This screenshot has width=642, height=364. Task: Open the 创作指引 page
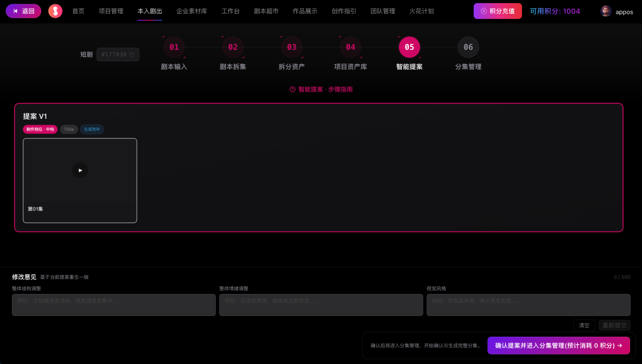344,11
